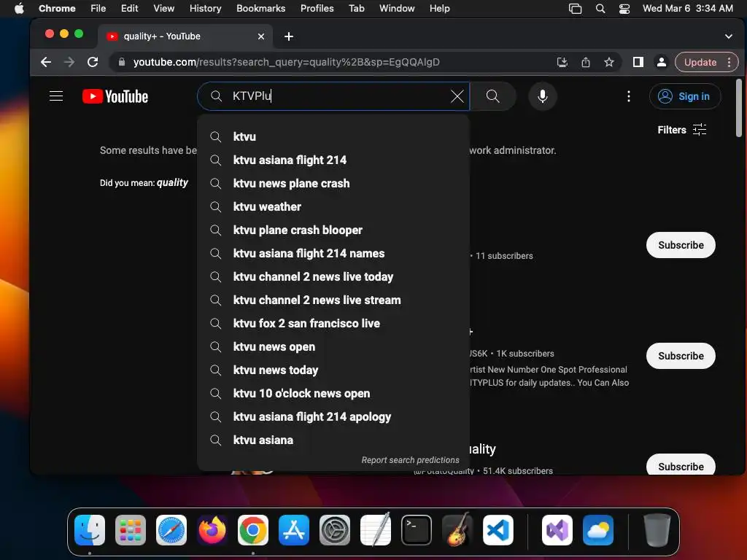Go forward with the browser forward arrow
747x560 pixels.
pyautogui.click(x=69, y=62)
